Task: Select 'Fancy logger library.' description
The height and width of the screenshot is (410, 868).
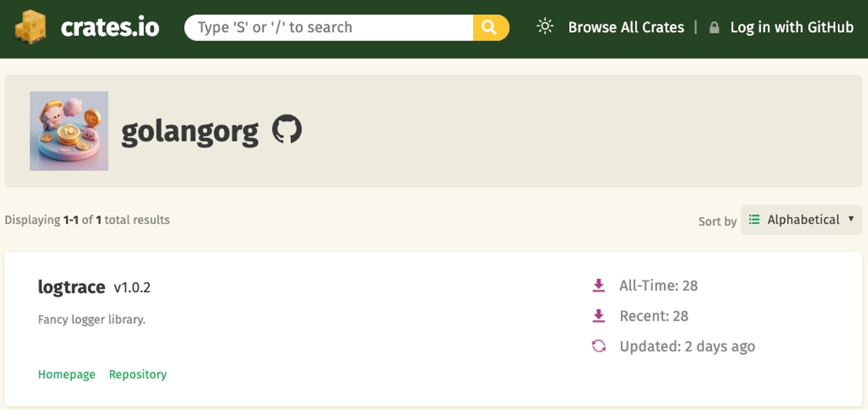Action: 92,319
